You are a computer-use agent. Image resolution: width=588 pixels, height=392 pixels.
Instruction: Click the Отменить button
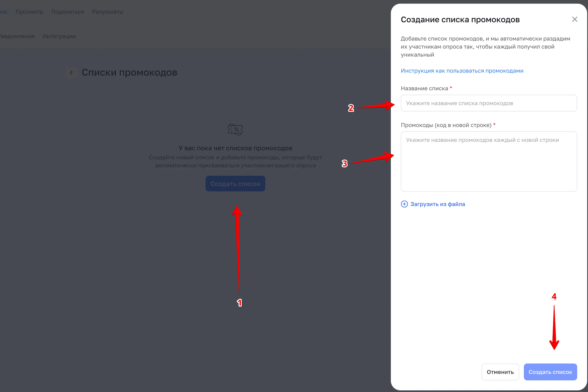500,372
